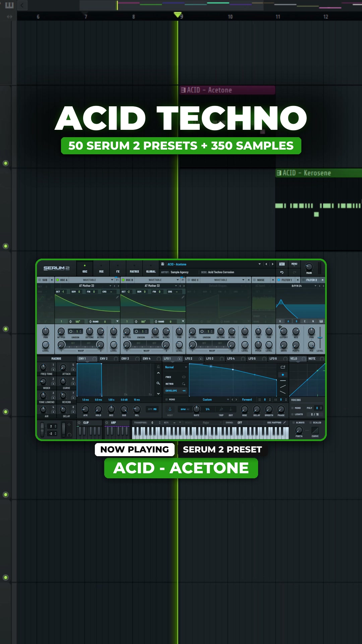This screenshot has width=362, height=644.
Task: Toggle OSC A enable checkbox
Action: [58, 280]
